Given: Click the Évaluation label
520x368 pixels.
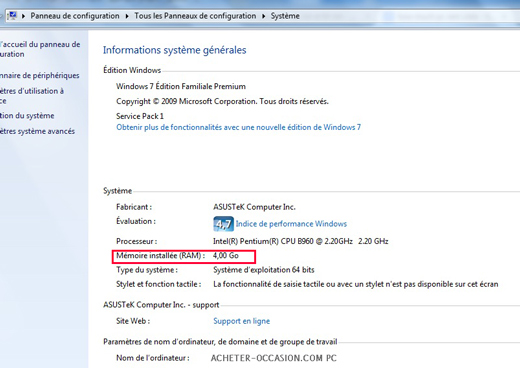Looking at the screenshot, I should (136, 221).
